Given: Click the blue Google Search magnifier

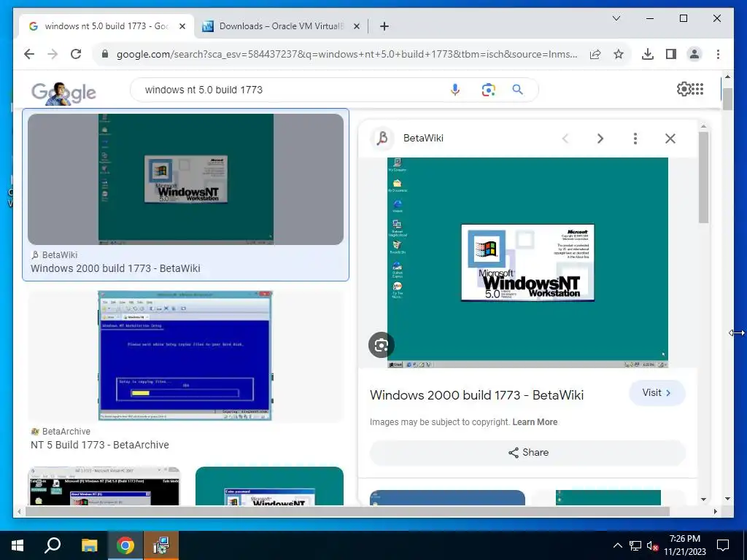Looking at the screenshot, I should (517, 90).
